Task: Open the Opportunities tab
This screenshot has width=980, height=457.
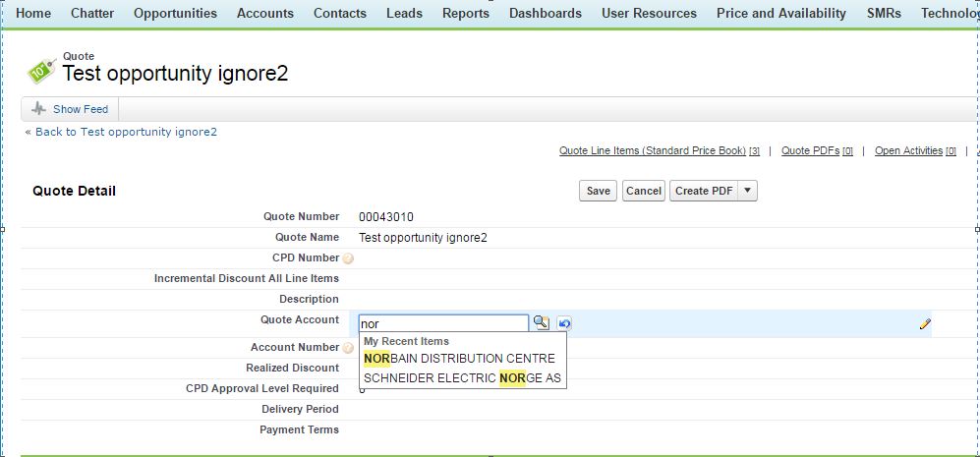Action: (x=175, y=14)
